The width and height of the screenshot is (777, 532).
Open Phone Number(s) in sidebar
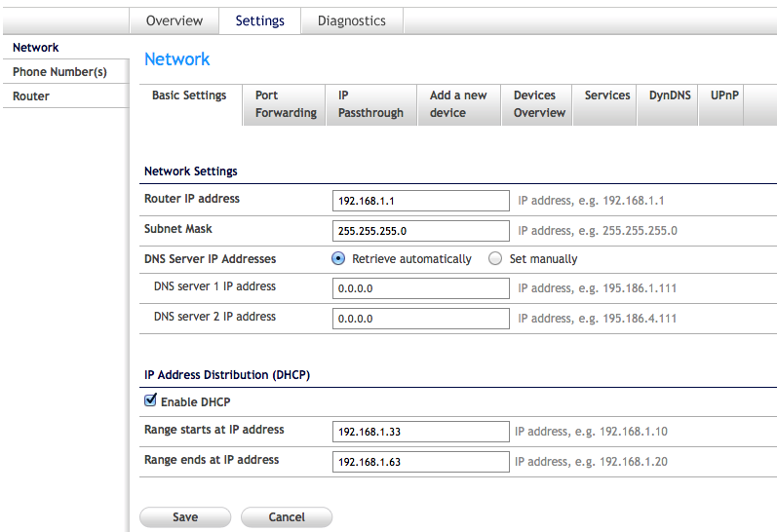(x=59, y=72)
